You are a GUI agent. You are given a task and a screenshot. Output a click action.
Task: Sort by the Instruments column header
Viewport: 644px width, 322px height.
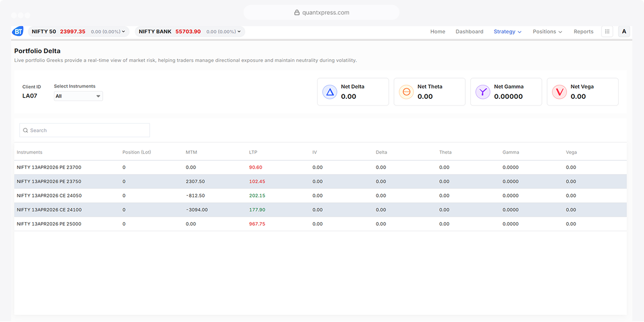click(x=30, y=152)
